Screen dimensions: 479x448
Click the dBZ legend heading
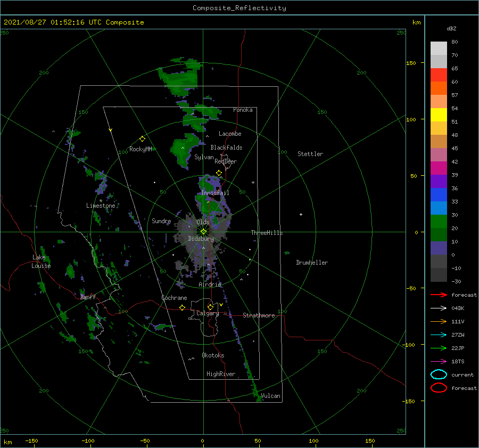451,28
